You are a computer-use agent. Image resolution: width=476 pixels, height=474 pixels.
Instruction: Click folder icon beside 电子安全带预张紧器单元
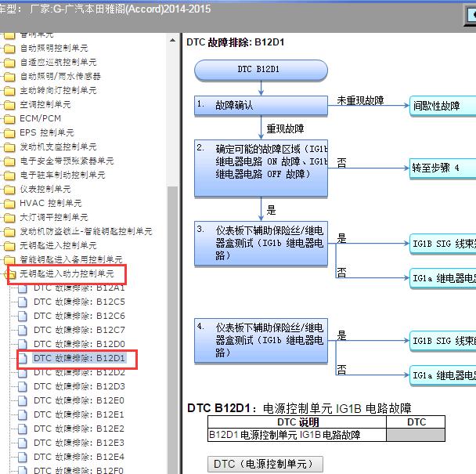9,161
